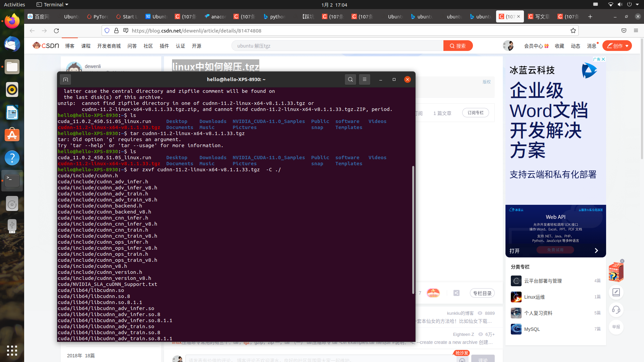Switch to the anaconda browser tab
Screen dimensions: 644x362
point(216,16)
